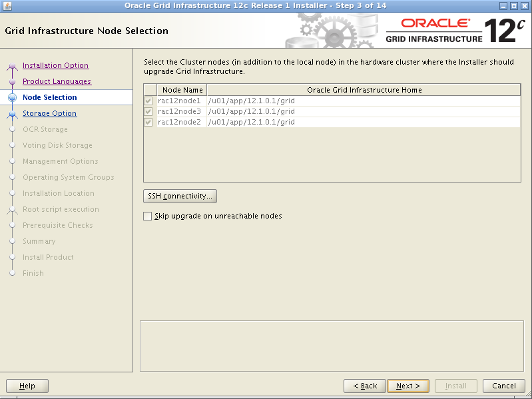Click the Java icon in the title bar
Image resolution: width=532 pixels, height=399 pixels.
(6, 6)
